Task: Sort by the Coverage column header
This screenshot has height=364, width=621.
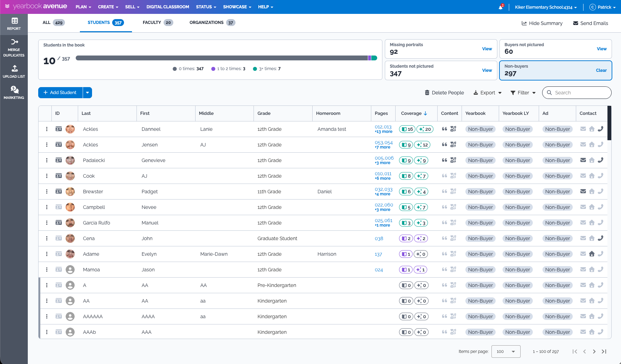Action: [x=414, y=113]
